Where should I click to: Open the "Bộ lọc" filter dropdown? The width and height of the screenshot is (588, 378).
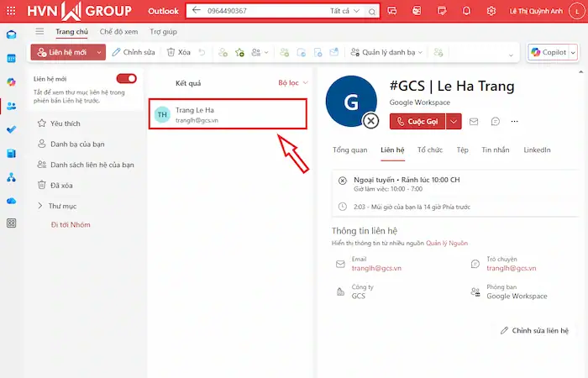point(293,83)
